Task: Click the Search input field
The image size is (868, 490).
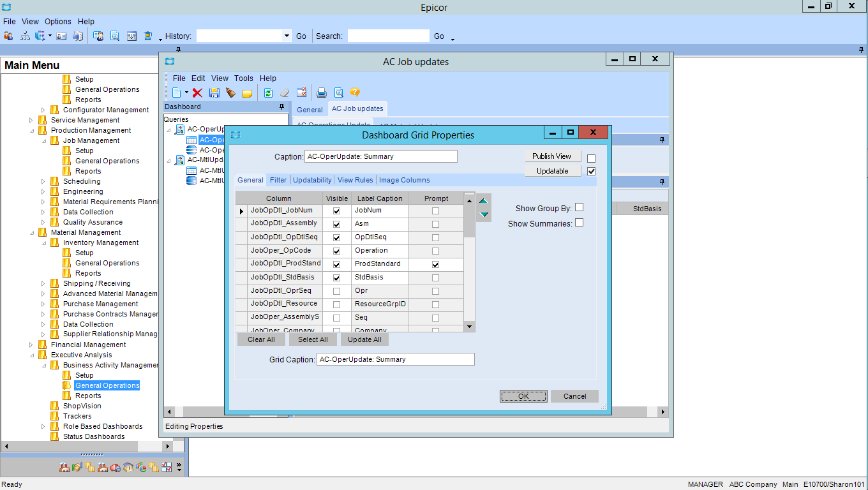Action: pyautogui.click(x=388, y=36)
